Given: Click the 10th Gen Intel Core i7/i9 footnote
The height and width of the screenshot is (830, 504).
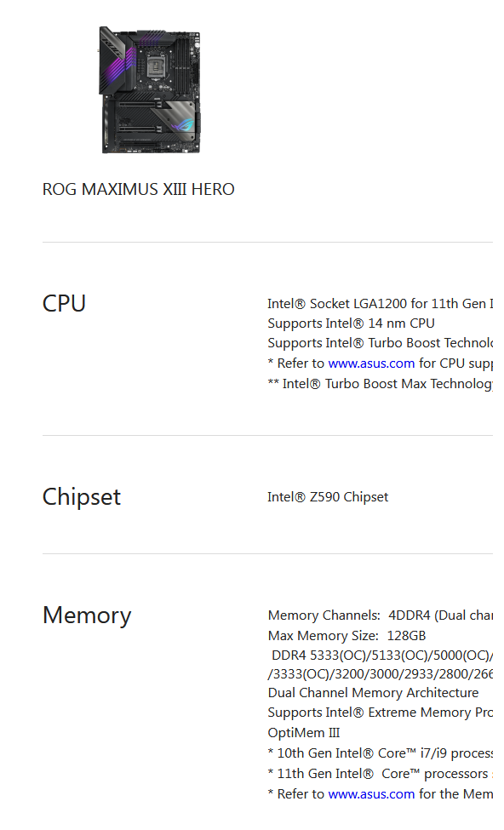Looking at the screenshot, I should (x=380, y=753).
